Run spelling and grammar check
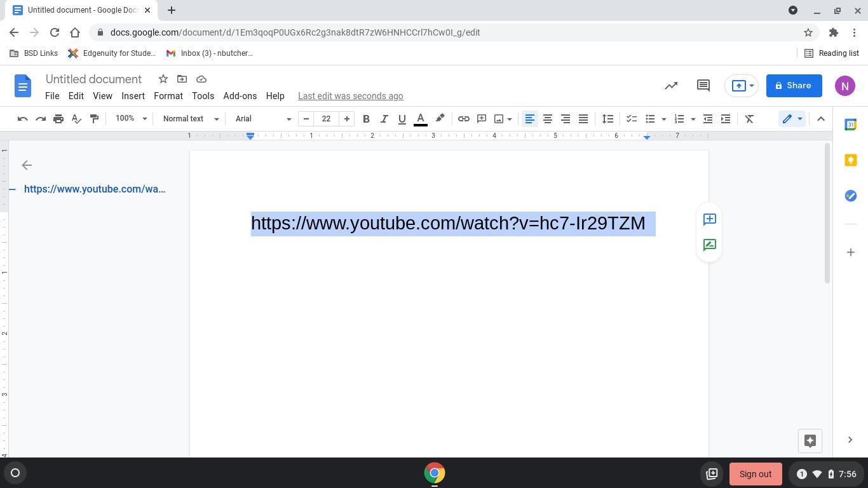This screenshot has height=488, width=868. [76, 119]
